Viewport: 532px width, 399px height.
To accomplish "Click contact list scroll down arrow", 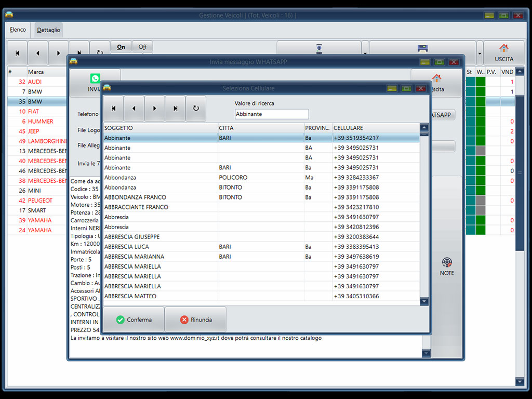I will click(x=424, y=301).
